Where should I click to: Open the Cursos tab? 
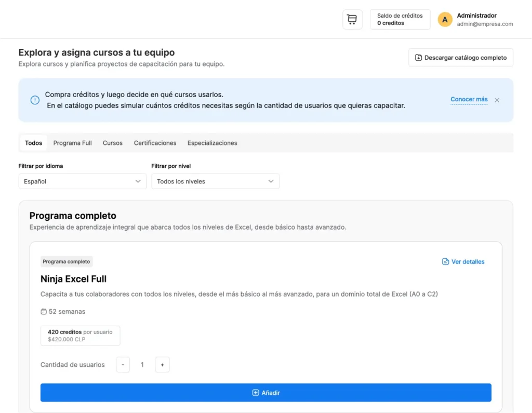coord(112,142)
